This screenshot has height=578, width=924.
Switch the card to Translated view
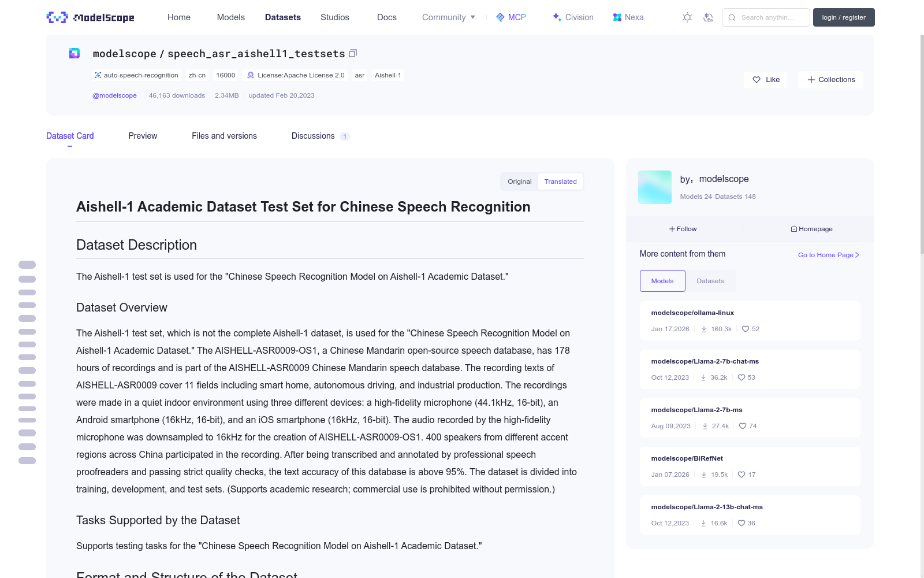[560, 181]
